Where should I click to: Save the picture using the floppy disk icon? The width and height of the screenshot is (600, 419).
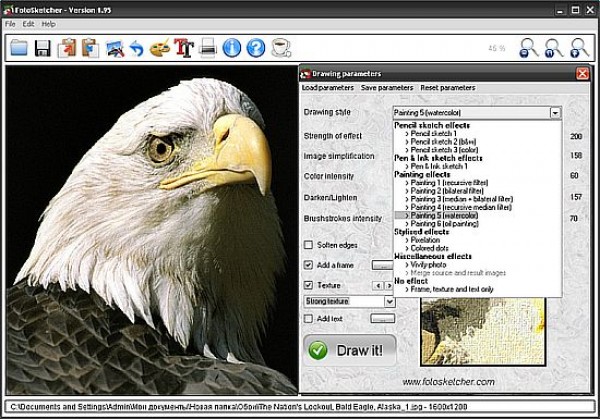point(43,47)
